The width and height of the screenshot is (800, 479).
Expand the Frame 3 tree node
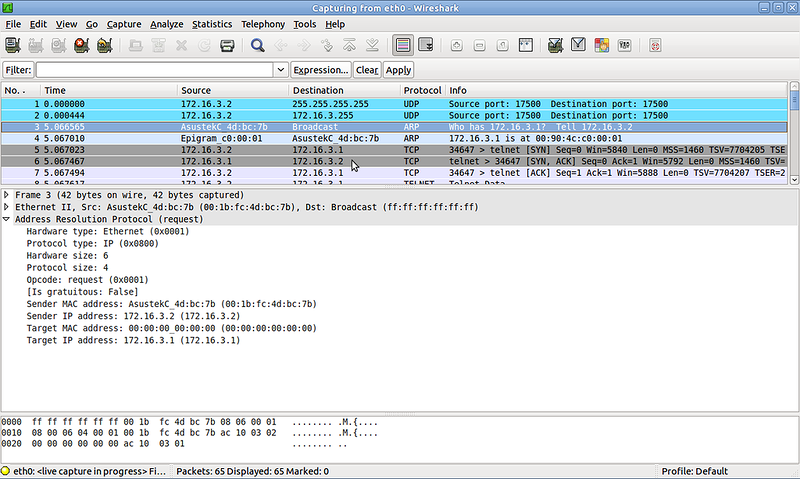click(x=6, y=195)
